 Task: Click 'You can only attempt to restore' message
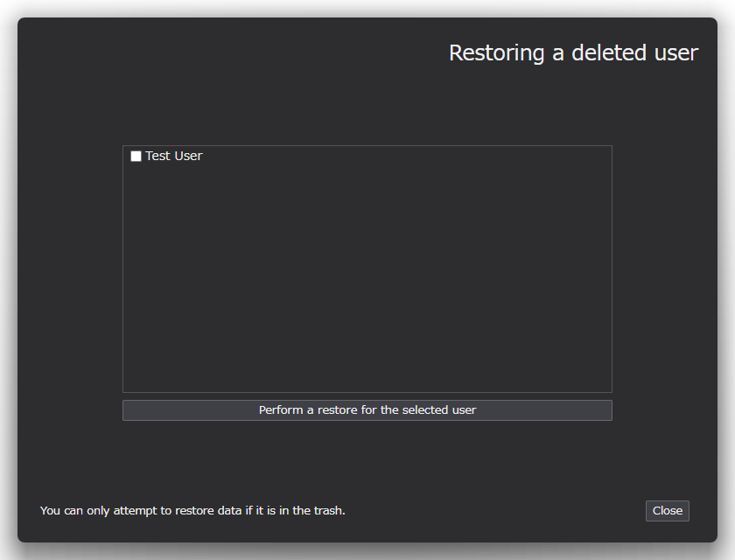[192, 510]
